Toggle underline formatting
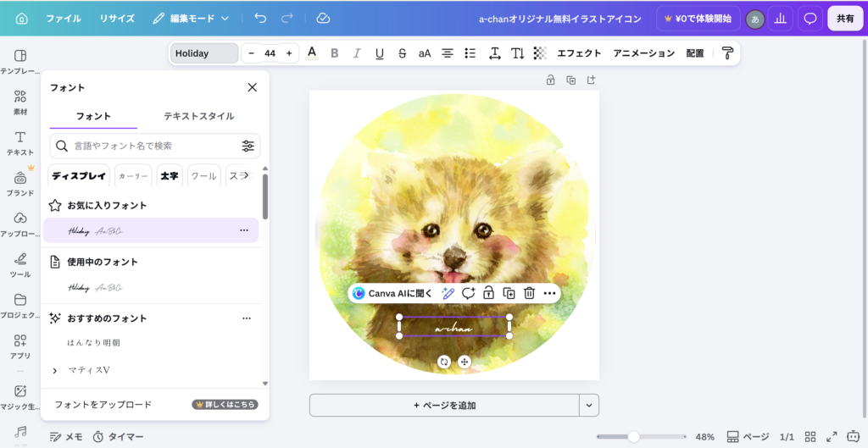The image size is (868, 448). 379,53
